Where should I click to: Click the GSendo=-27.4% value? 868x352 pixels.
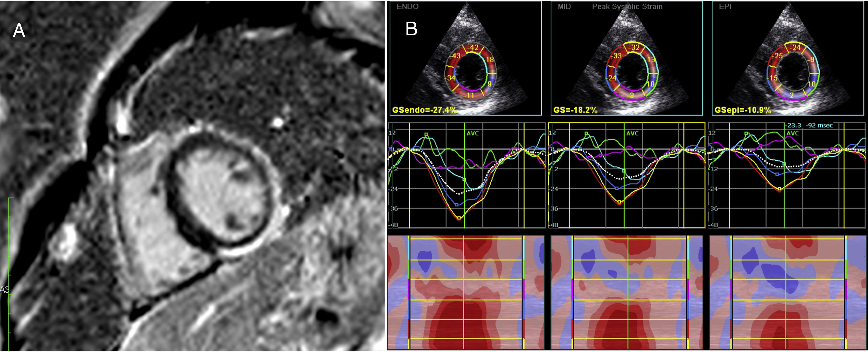pyautogui.click(x=425, y=110)
